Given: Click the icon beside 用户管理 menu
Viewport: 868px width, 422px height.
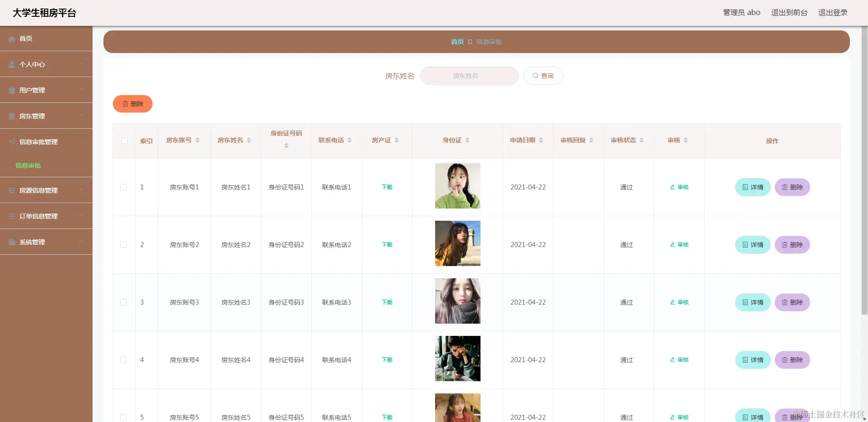Looking at the screenshot, I should click(x=12, y=91).
